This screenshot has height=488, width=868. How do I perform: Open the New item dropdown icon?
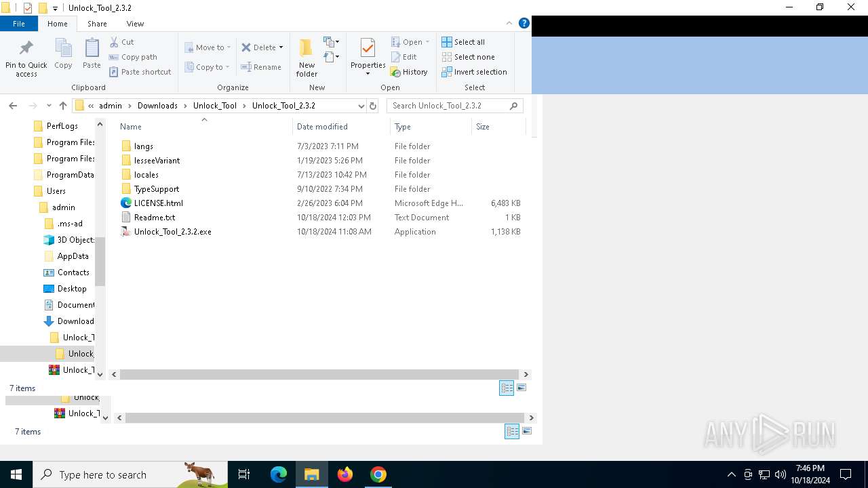[x=332, y=42]
